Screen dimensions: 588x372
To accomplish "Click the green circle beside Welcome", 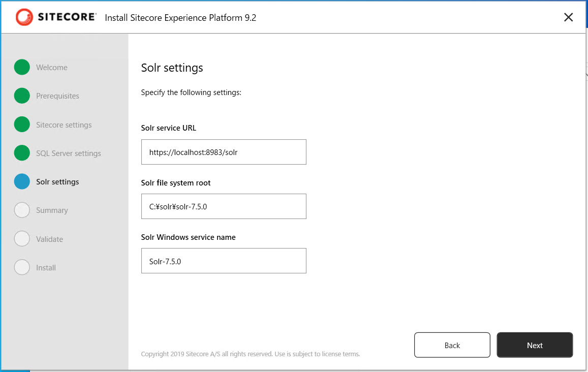I will click(x=22, y=67).
